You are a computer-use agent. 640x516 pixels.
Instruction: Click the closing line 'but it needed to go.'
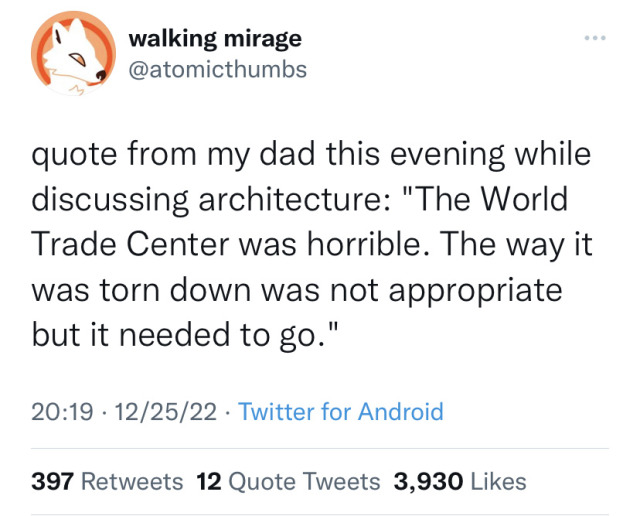[188, 335]
